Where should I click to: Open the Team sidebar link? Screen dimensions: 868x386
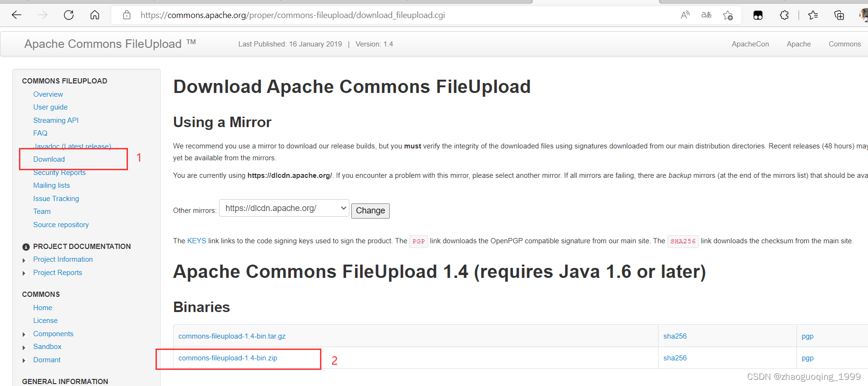click(x=42, y=211)
